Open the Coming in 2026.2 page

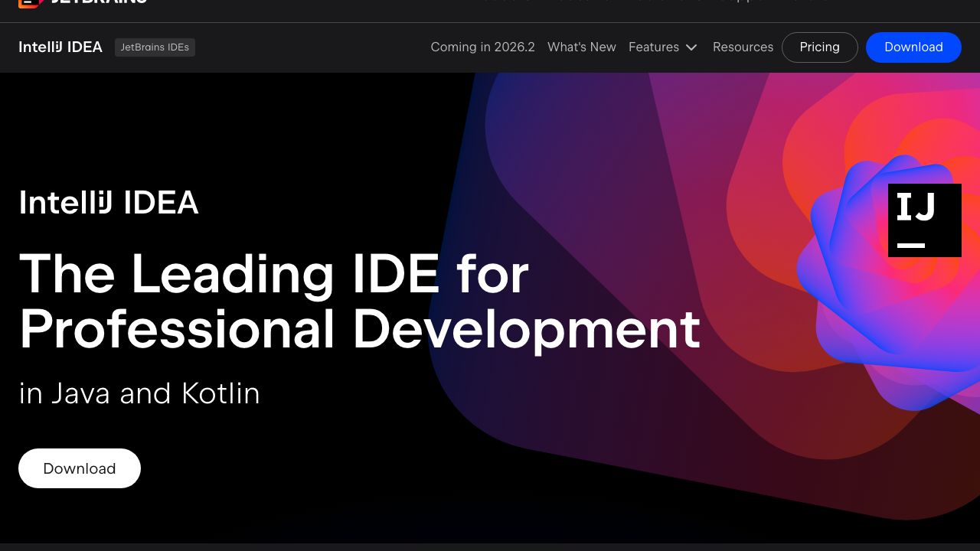point(482,47)
